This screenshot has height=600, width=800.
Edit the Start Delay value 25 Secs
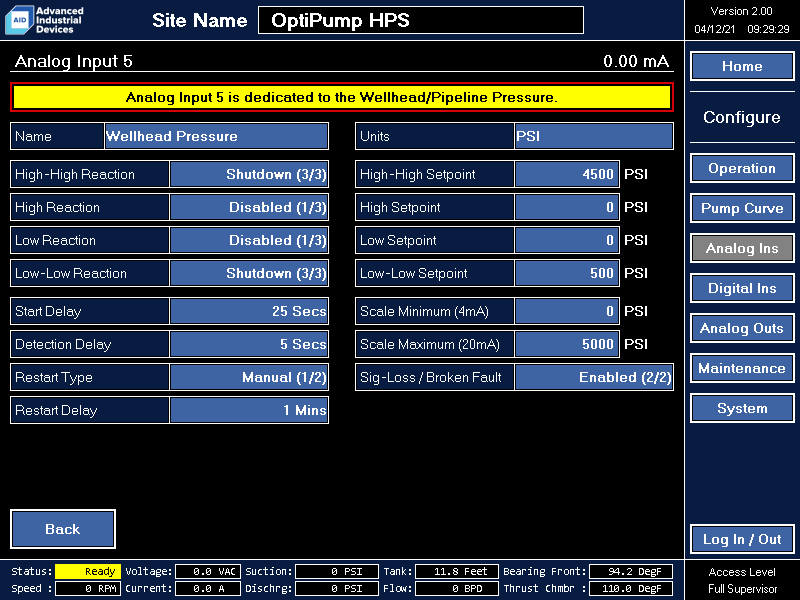pos(249,311)
